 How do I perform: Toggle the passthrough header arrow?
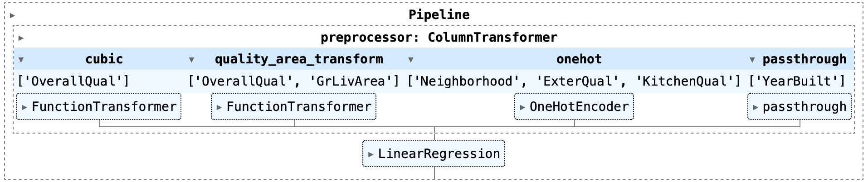[x=752, y=60]
